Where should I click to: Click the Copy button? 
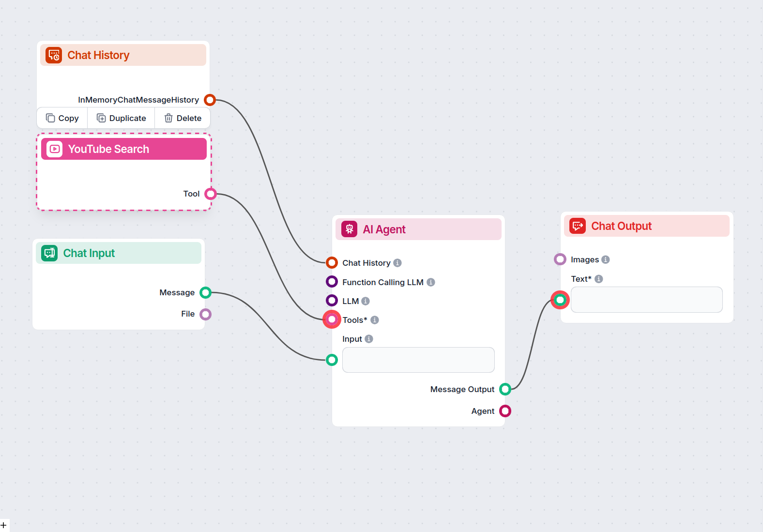tap(62, 118)
